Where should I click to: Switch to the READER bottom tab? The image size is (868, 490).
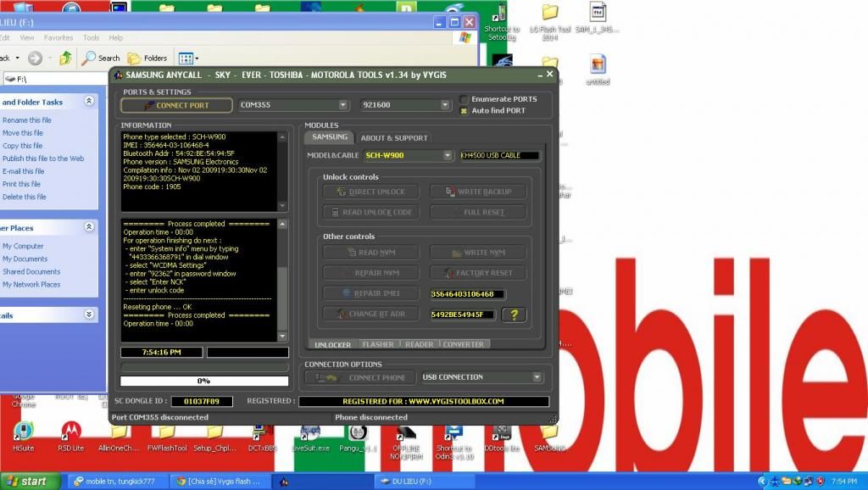coord(419,344)
